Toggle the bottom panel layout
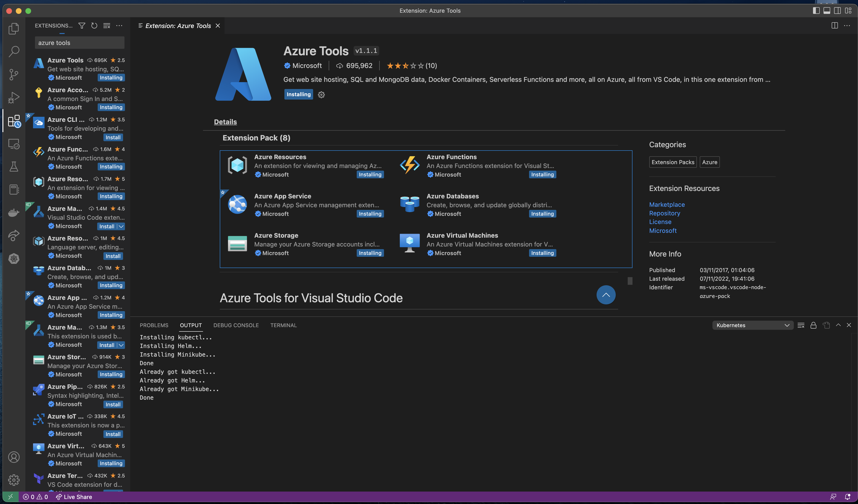This screenshot has height=504, width=858. pos(826,11)
